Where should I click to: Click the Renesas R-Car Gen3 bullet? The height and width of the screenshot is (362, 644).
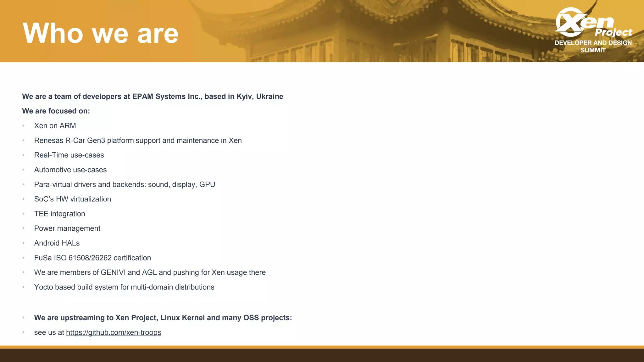point(138,140)
